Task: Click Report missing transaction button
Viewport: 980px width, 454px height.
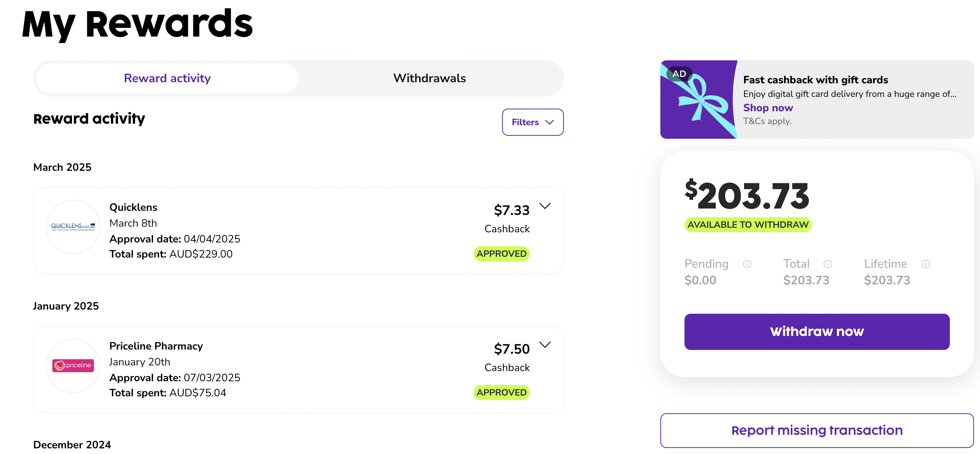Action: coord(816,430)
